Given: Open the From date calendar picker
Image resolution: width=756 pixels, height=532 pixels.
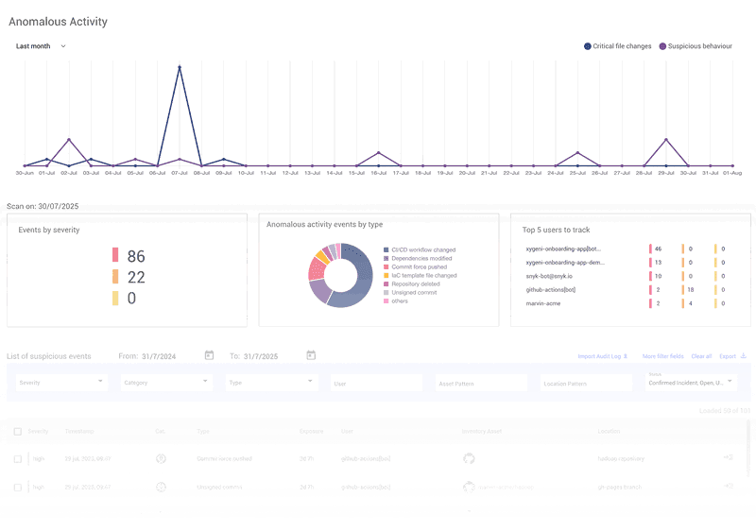Looking at the screenshot, I should pyautogui.click(x=209, y=355).
